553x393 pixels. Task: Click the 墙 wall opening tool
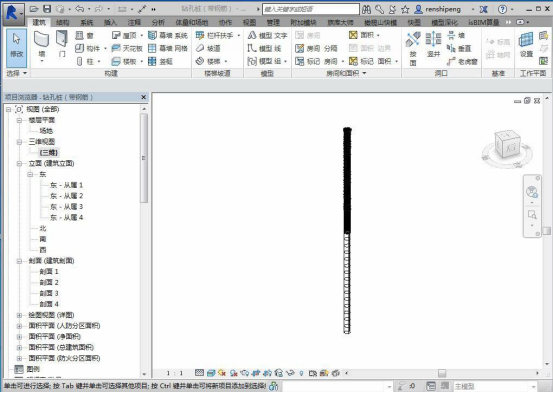click(x=456, y=35)
